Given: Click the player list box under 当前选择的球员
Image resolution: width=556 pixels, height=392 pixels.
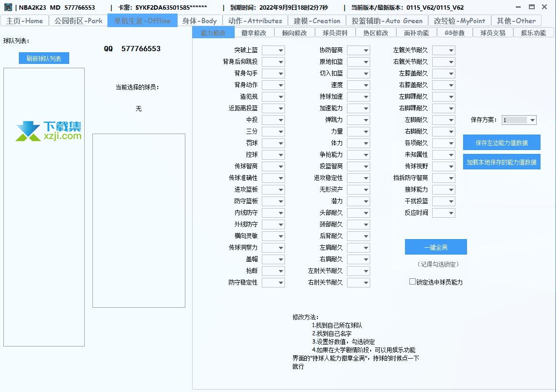Looking at the screenshot, I should point(139,221).
